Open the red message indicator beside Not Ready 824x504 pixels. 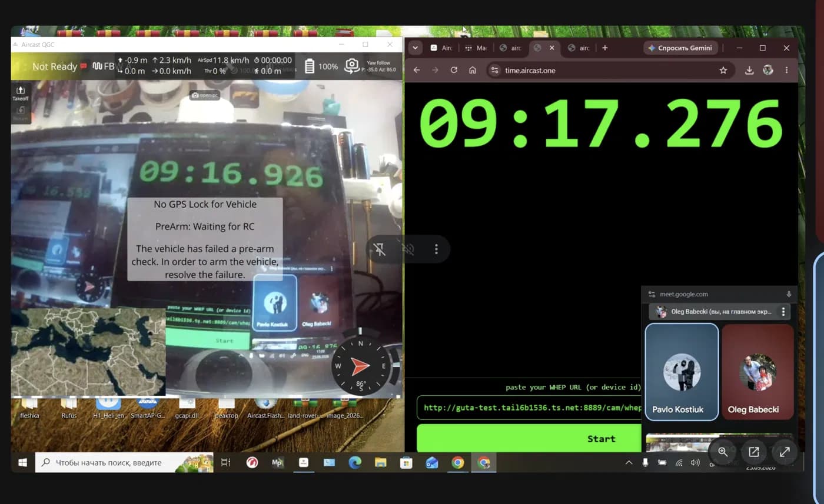point(84,66)
